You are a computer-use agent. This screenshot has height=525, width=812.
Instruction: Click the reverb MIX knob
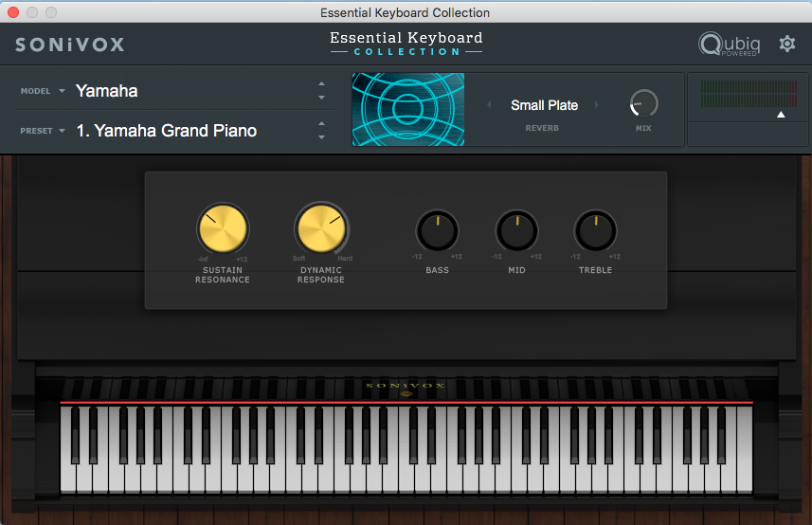pos(644,103)
